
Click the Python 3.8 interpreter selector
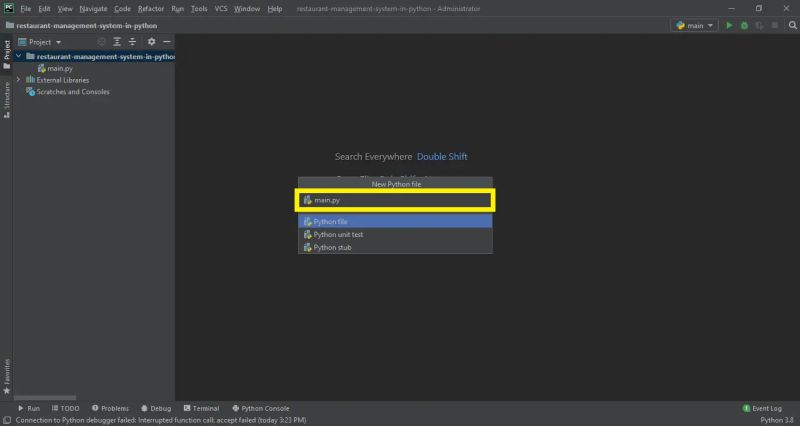coord(777,420)
